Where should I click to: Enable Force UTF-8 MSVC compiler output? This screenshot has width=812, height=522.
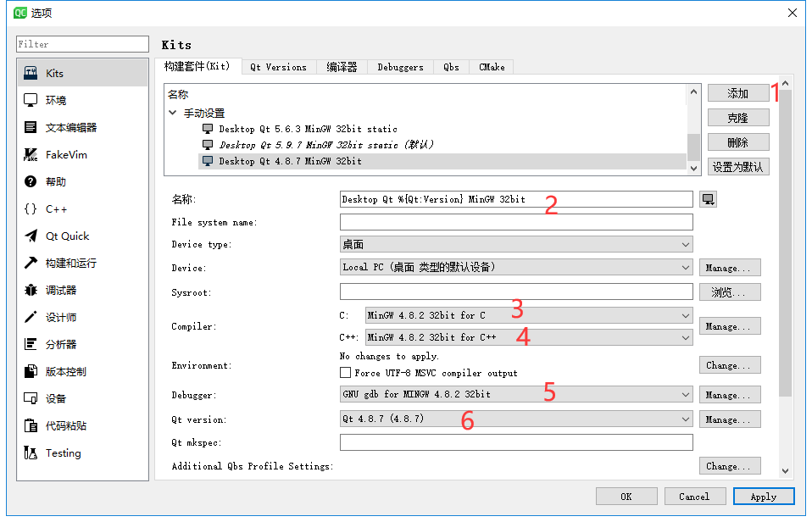(346, 372)
